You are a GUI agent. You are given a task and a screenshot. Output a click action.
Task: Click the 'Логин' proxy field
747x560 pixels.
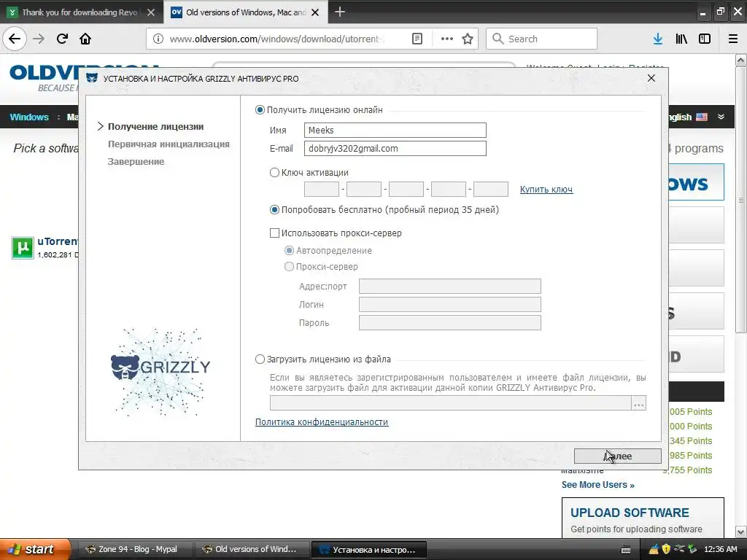pyautogui.click(x=449, y=304)
